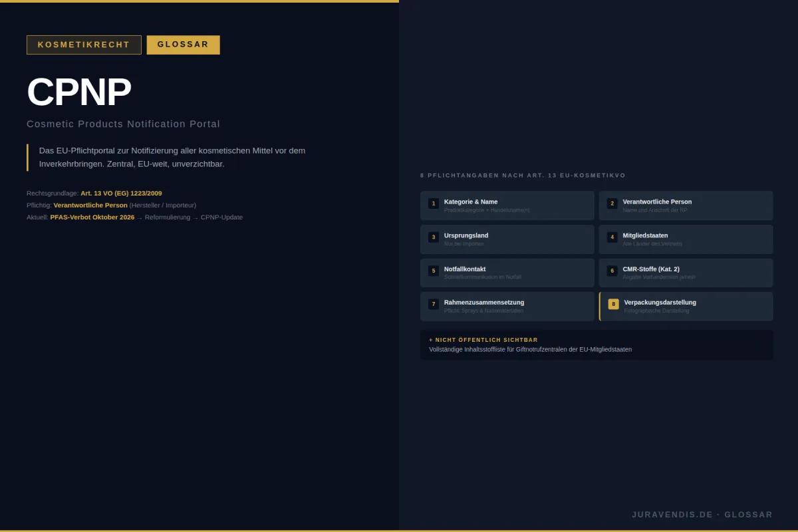
Task: Click number badge 1 on Kategorie card
Action: pyautogui.click(x=434, y=203)
